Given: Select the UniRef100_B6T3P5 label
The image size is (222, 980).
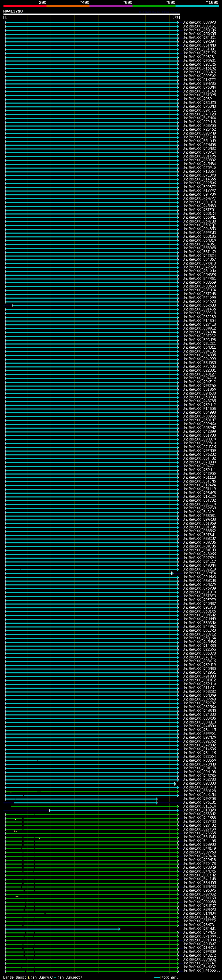Looking at the screenshot, I should 199,95.
